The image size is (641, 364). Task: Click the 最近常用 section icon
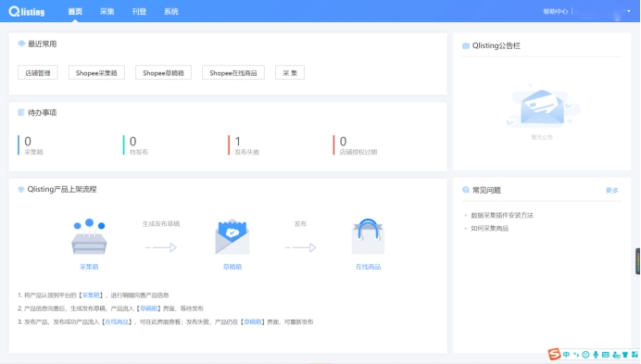(x=21, y=44)
